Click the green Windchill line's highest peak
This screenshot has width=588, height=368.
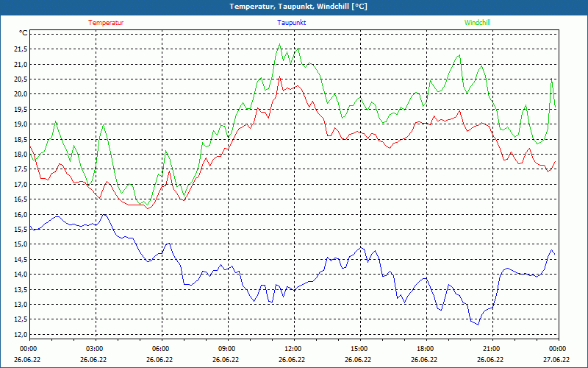tap(279, 44)
